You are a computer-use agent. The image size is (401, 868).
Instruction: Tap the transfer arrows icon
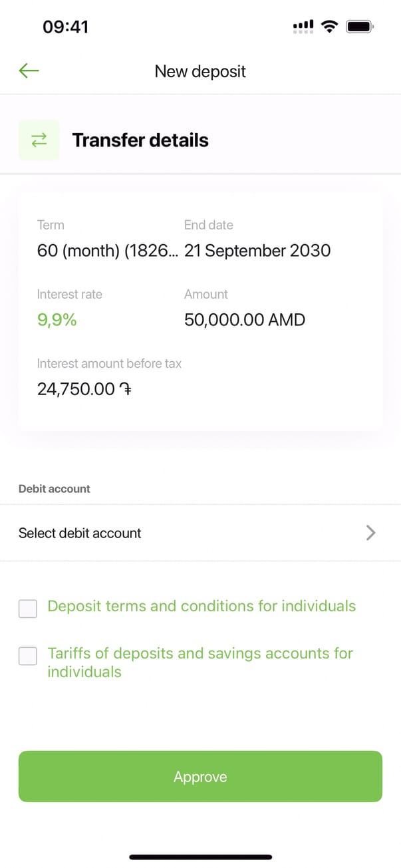pos(39,140)
